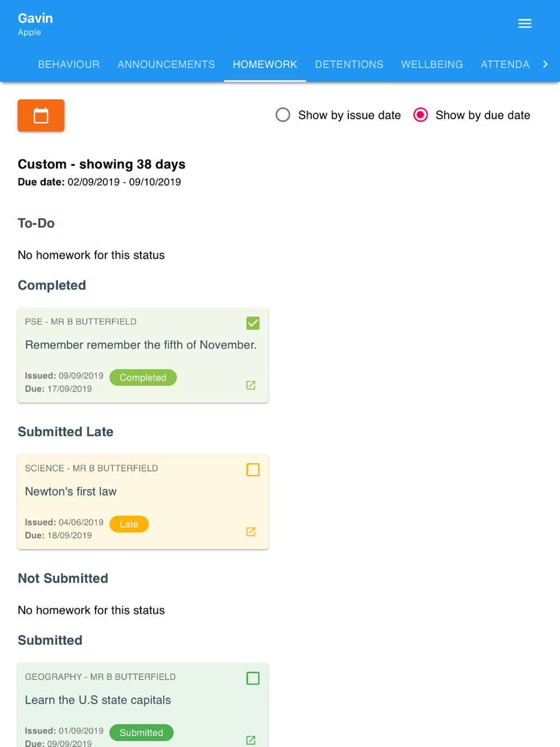The width and height of the screenshot is (560, 747).
Task: Open Science homework external link icon
Action: coord(251,532)
